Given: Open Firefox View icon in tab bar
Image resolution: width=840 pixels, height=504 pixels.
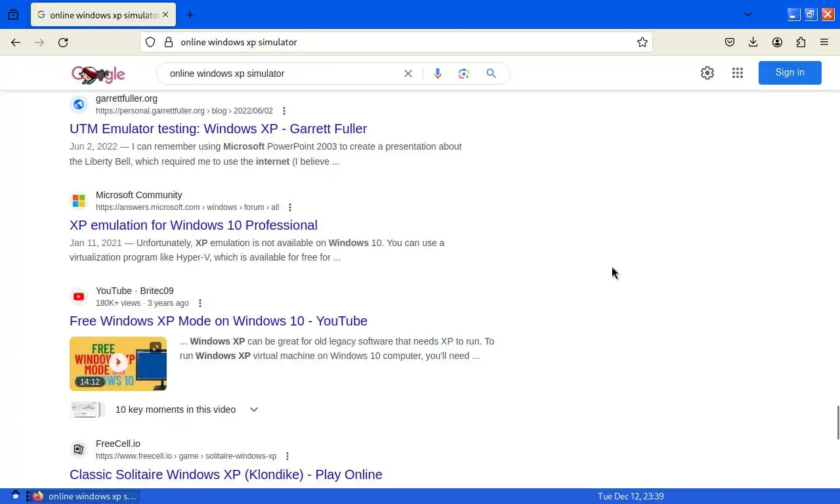Looking at the screenshot, I should (x=13, y=14).
